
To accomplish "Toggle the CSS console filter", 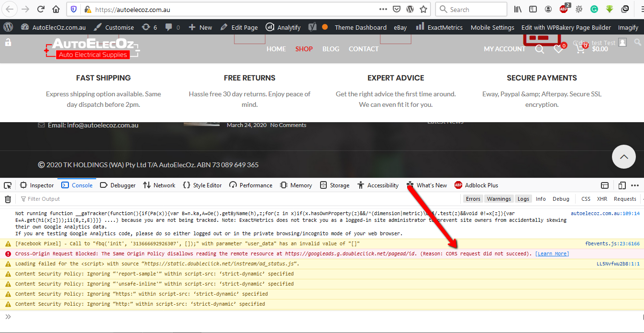I will click(x=586, y=199).
